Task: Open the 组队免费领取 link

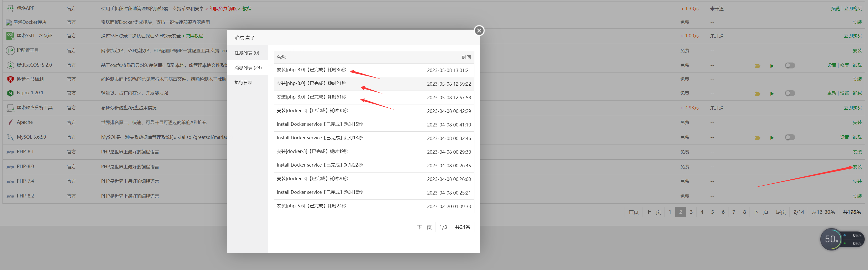Action: [x=223, y=8]
